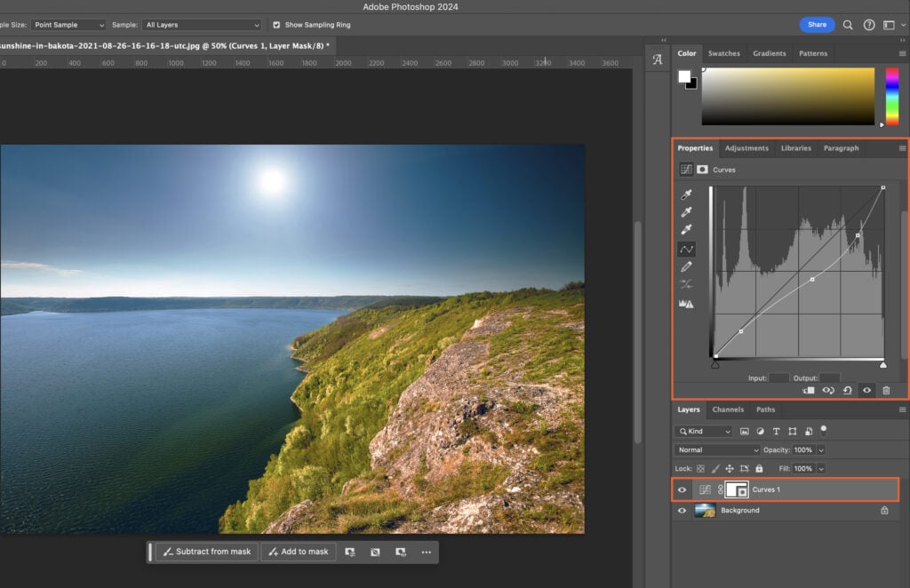This screenshot has width=910, height=588.
Task: Select the pencil to draw curve freehand
Action: pos(684,266)
